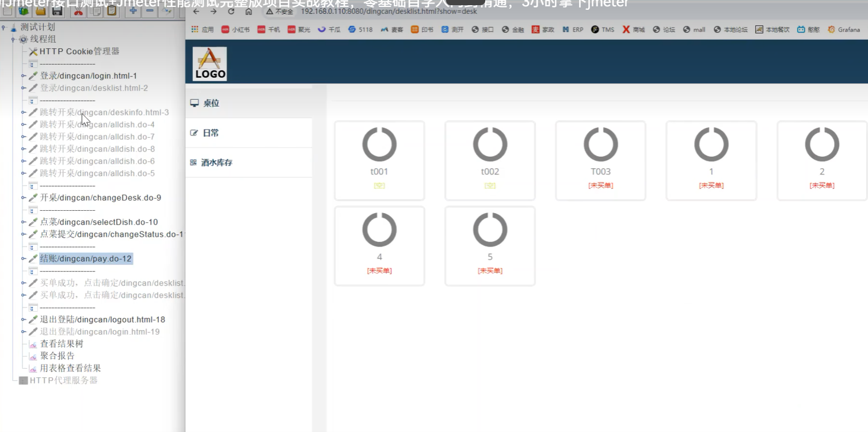Click the JMeter open-folder toolbar icon
The width and height of the screenshot is (868, 432).
[40, 10]
